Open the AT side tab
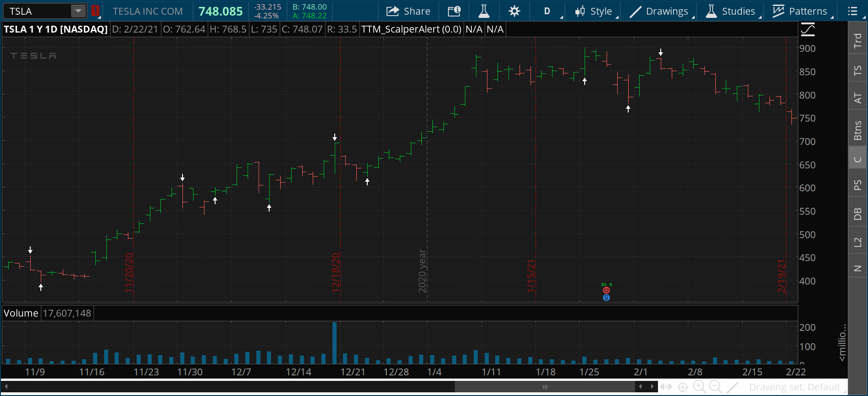868x396 pixels. coord(857,98)
